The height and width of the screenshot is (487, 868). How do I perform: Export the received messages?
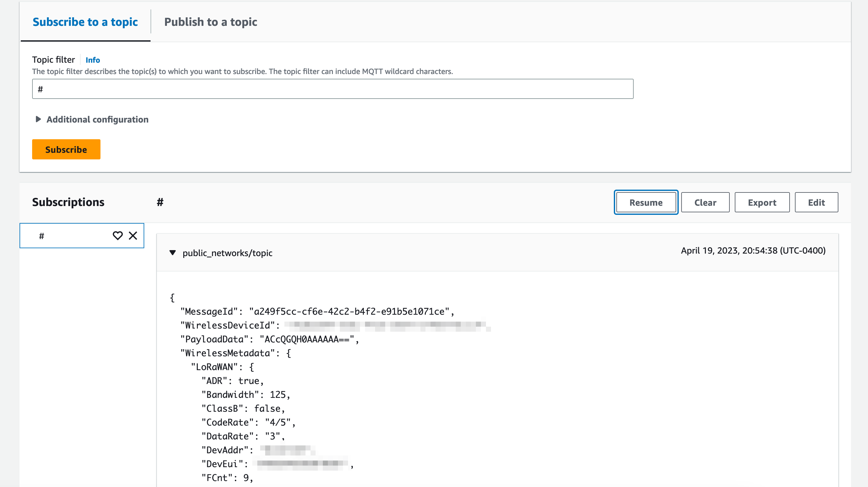coord(762,202)
